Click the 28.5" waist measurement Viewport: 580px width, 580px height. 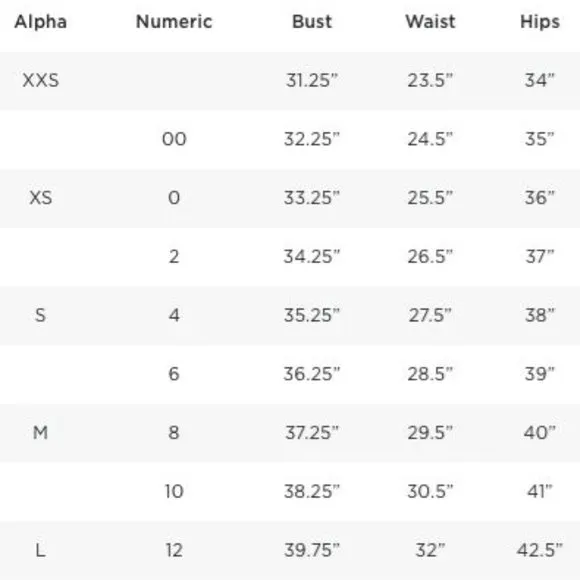pos(430,374)
